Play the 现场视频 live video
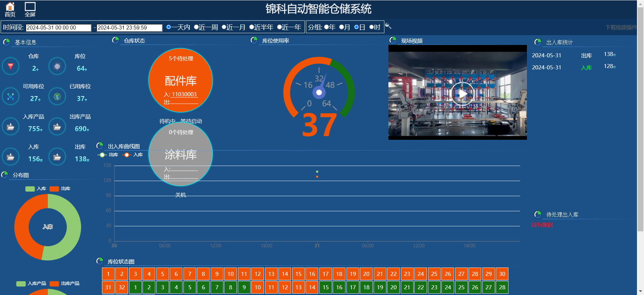 [x=463, y=94]
